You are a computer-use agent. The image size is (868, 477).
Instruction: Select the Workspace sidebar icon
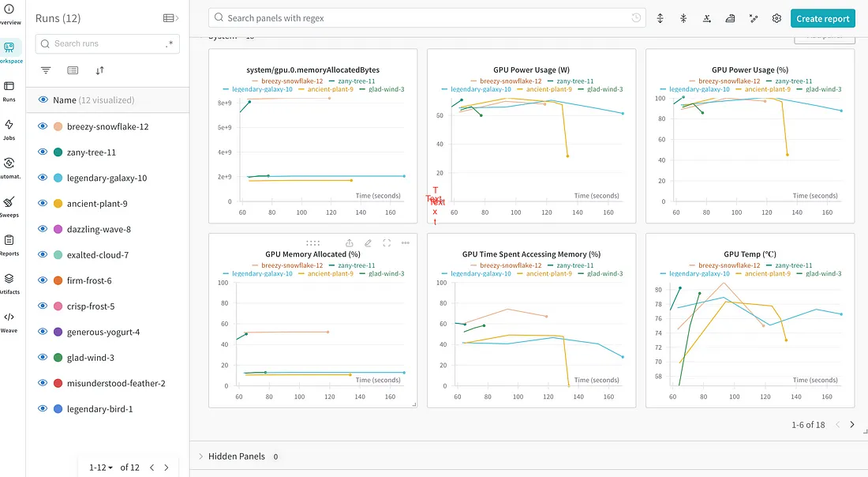click(x=9, y=52)
